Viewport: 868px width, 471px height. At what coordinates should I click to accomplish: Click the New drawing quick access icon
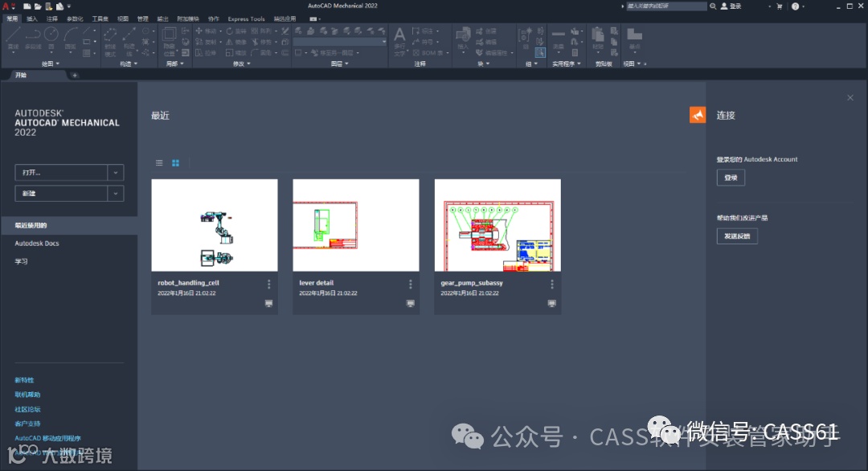pyautogui.click(x=27, y=6)
